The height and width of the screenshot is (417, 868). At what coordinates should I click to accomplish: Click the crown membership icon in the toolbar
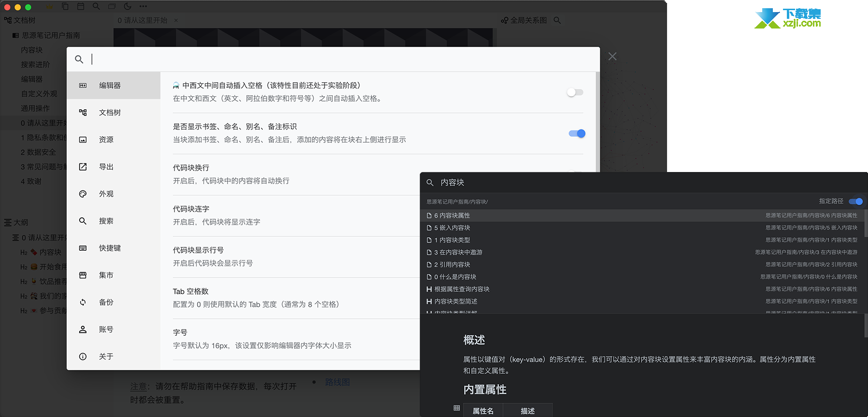click(x=50, y=7)
